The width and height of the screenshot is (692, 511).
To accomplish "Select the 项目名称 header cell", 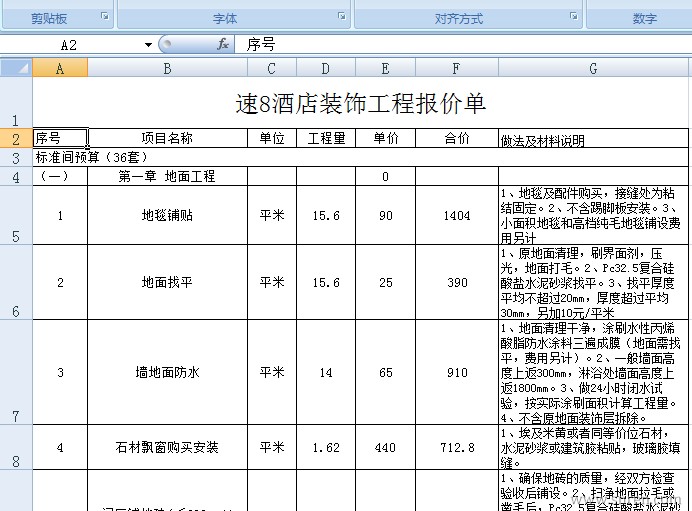I will [167, 138].
